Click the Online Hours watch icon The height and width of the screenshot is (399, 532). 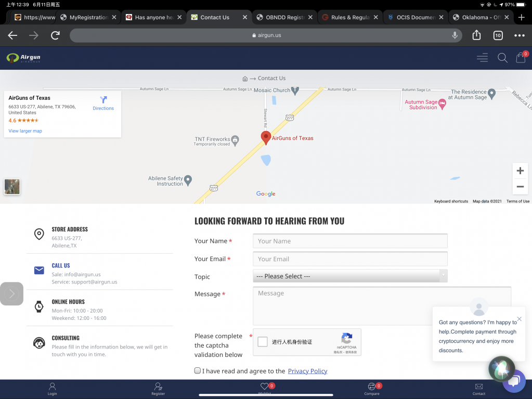tap(39, 306)
